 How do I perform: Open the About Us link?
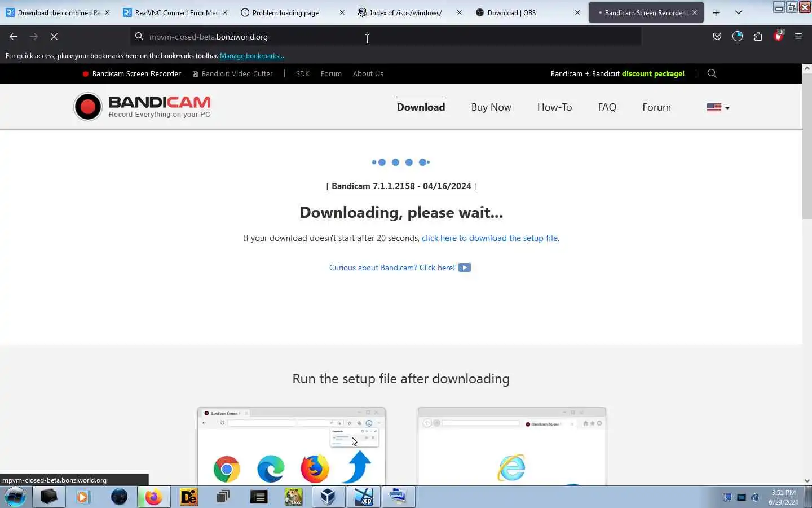(368, 74)
